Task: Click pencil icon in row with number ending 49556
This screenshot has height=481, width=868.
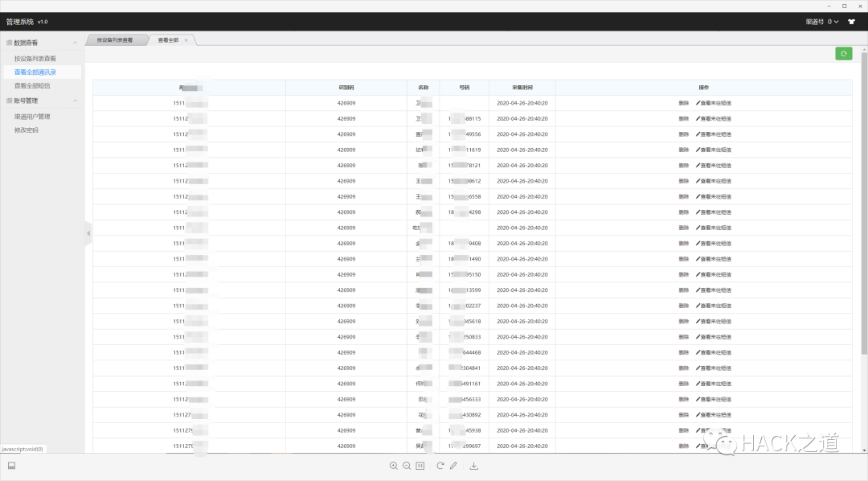Action: [x=698, y=134]
